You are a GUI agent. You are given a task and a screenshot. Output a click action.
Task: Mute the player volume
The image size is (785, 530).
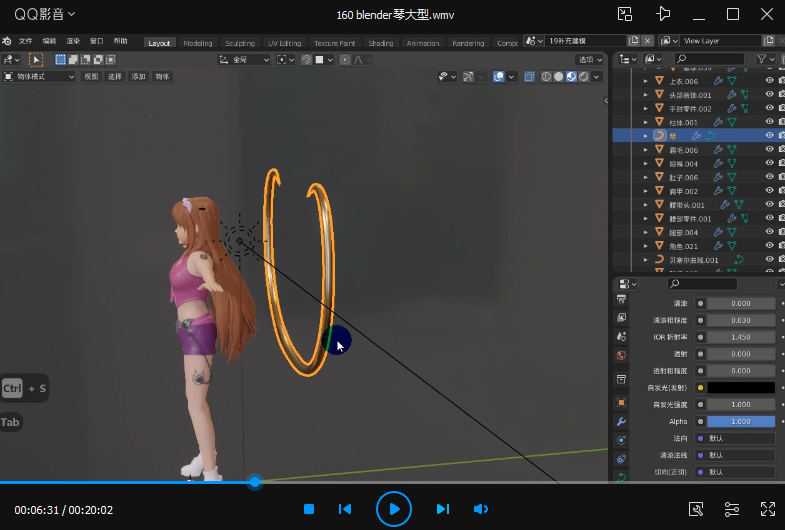click(481, 509)
